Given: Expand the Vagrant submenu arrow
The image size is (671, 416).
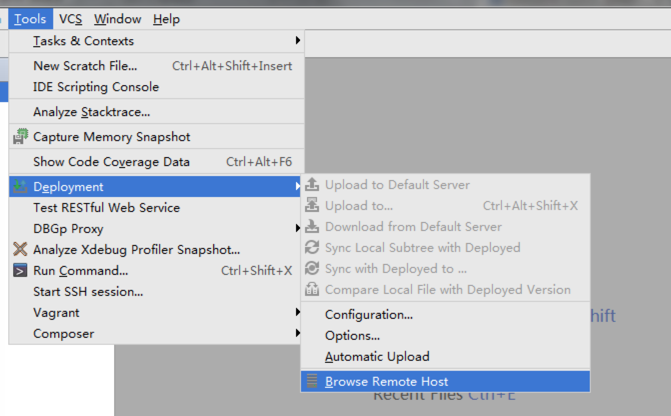Looking at the screenshot, I should (x=297, y=313).
